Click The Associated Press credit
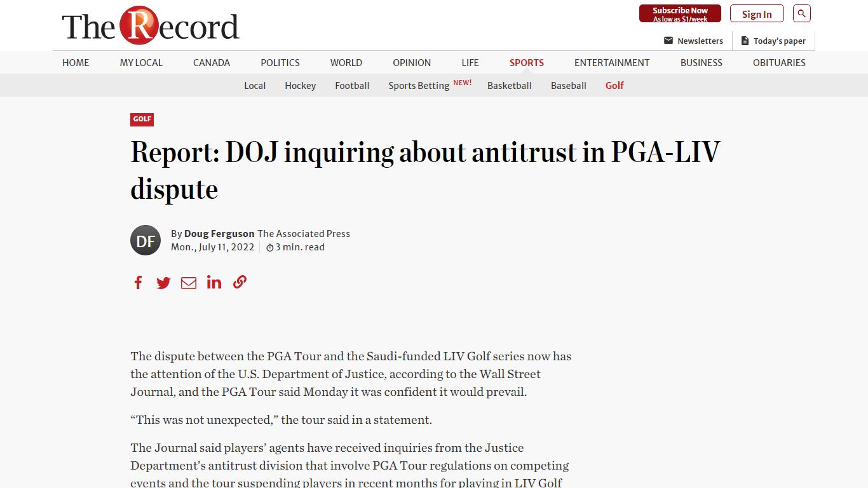 [x=304, y=233]
